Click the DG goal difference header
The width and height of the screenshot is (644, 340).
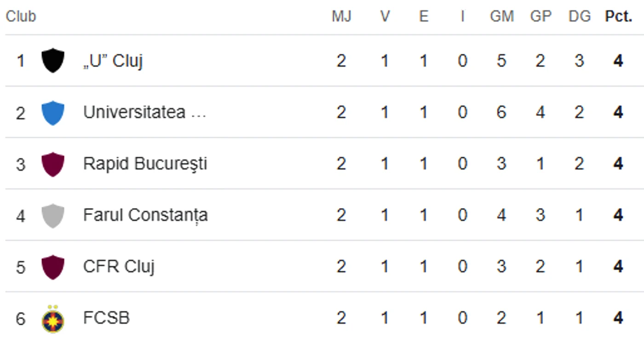point(579,17)
